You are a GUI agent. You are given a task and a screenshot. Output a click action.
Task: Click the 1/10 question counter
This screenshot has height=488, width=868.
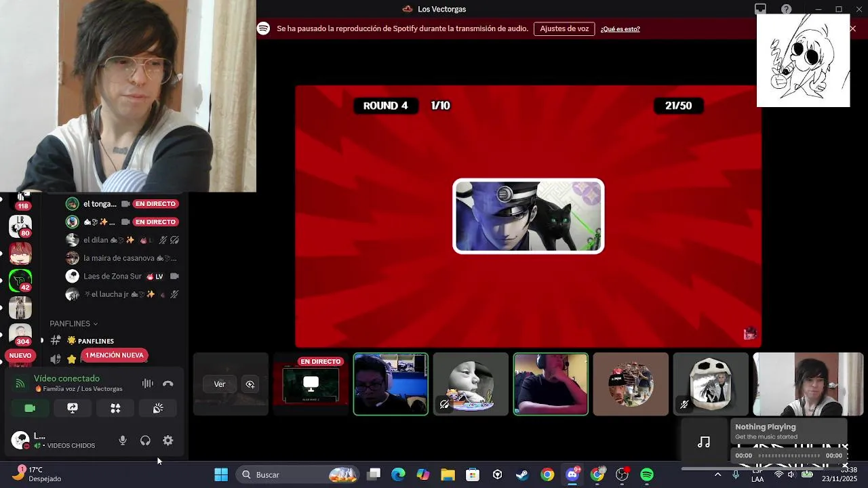441,106
